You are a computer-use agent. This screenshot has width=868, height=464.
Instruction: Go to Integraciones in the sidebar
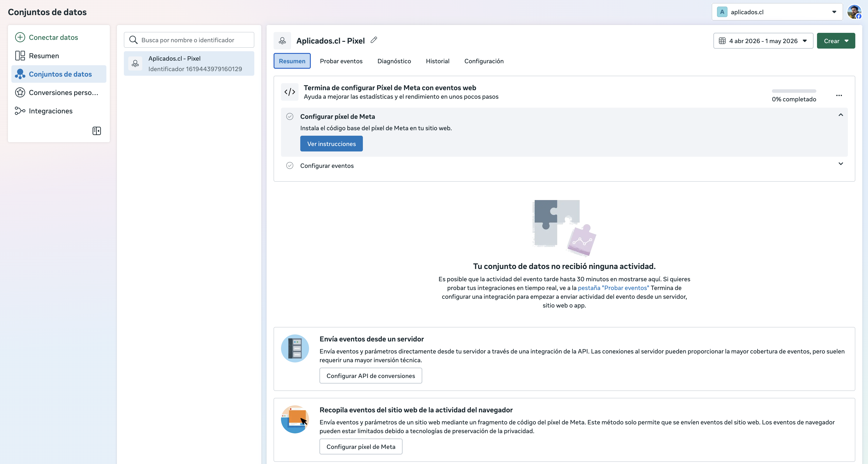click(59, 111)
